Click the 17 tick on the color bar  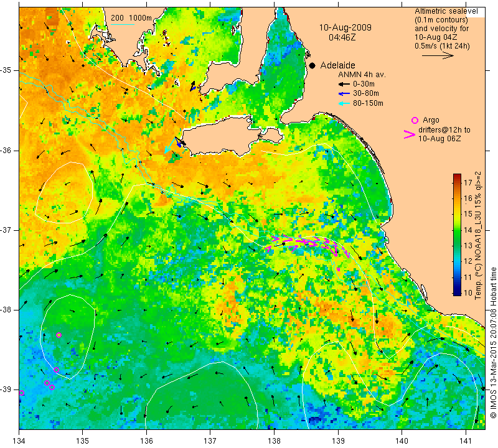[x=468, y=182]
